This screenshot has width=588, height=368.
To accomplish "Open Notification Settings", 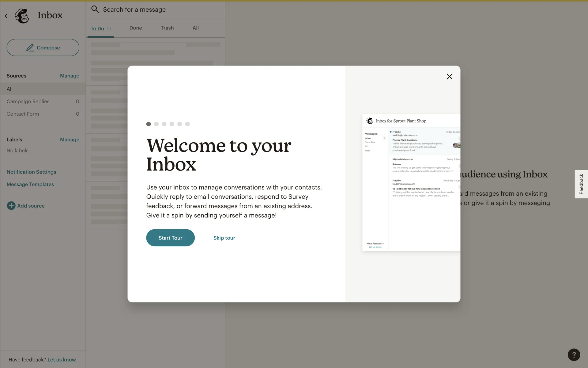I will click(31, 172).
